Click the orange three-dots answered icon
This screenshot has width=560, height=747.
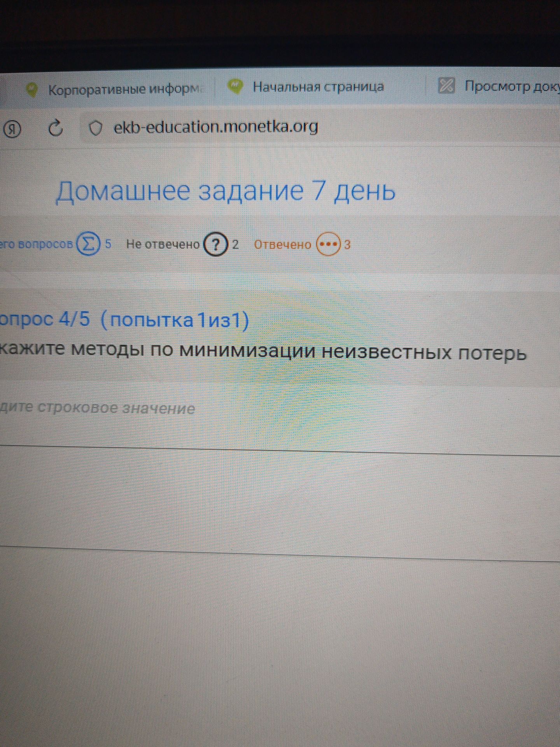coord(328,245)
